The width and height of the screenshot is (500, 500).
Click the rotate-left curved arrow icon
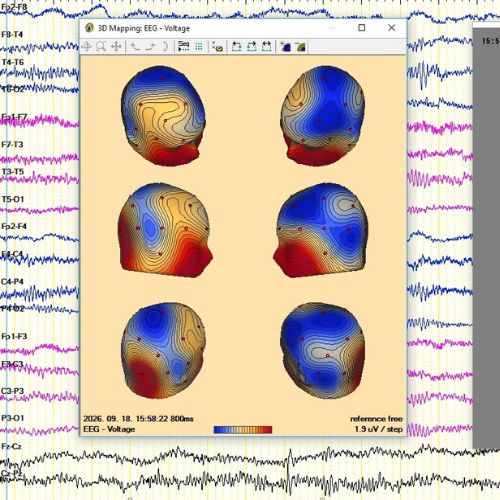tap(135, 46)
